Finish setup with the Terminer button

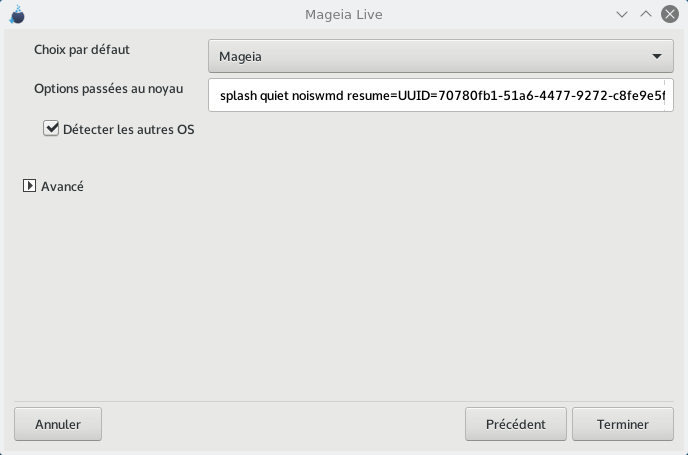point(623,424)
